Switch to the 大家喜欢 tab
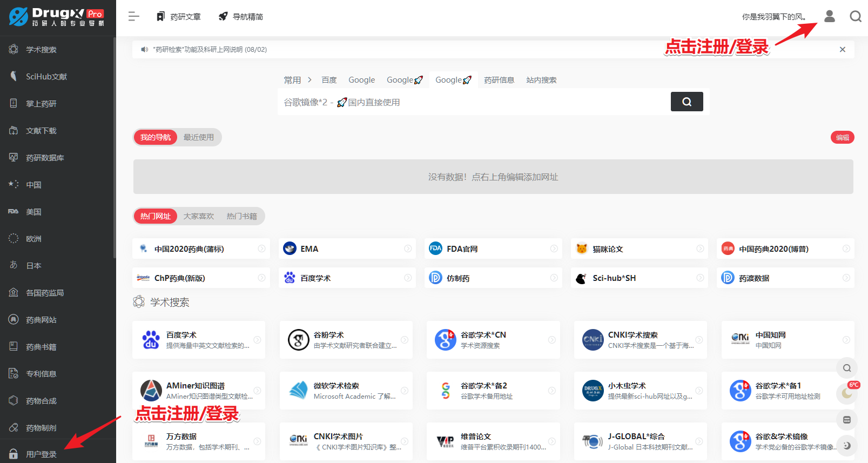The image size is (868, 463). [199, 216]
